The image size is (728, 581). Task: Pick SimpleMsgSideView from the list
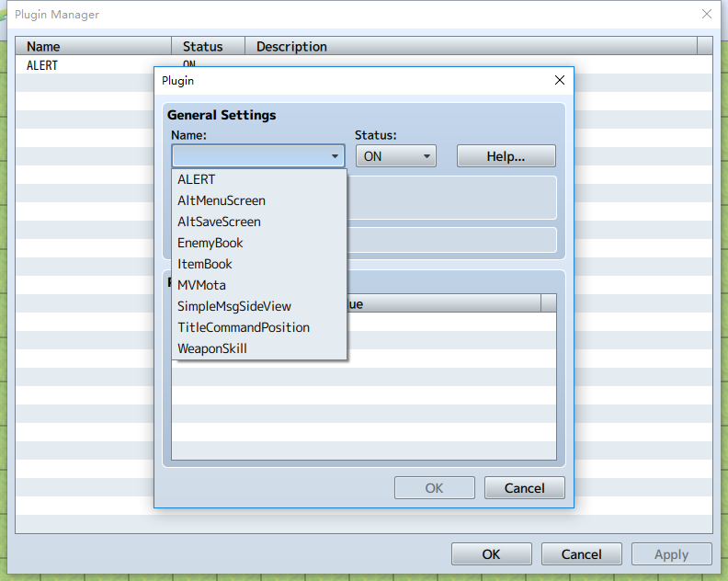(259, 306)
